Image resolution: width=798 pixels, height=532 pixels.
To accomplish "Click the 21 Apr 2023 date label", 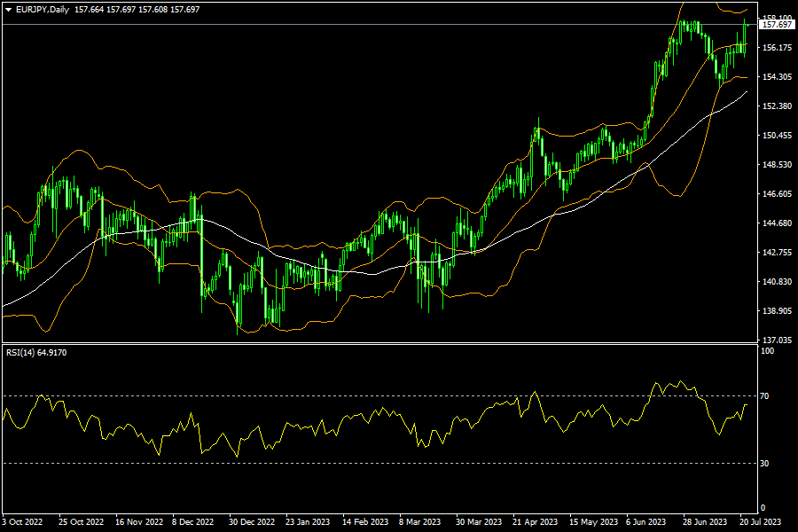I will tap(535, 522).
